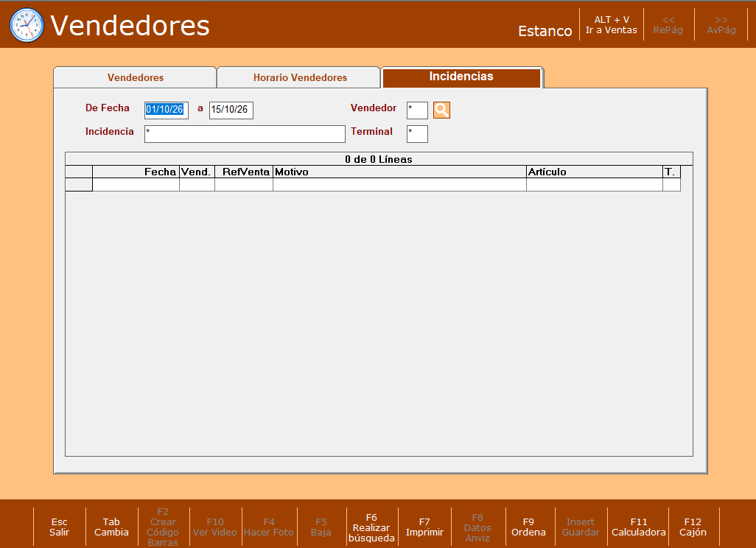Open vendor search with magnifying glass icon
Image resolution: width=756 pixels, height=548 pixels.
click(441, 110)
